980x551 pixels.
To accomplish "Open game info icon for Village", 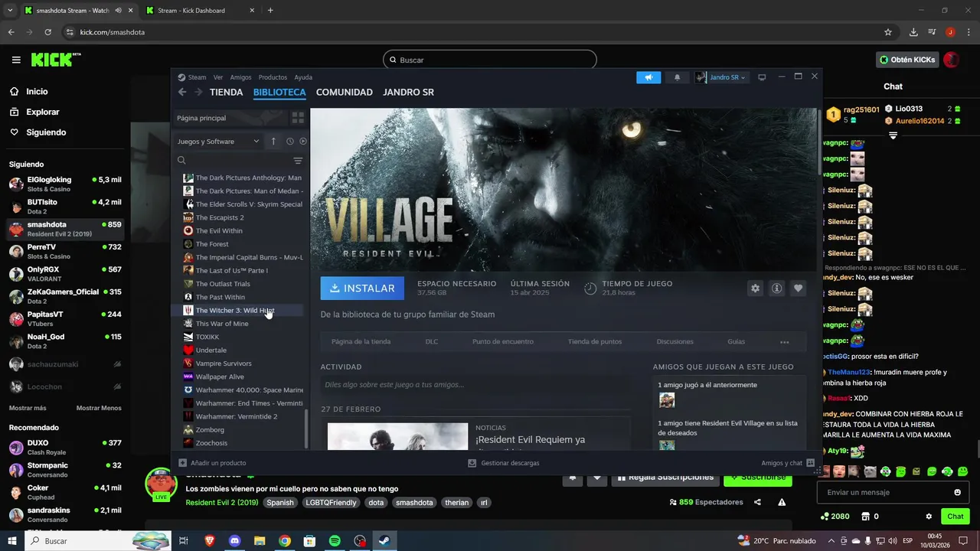I will click(x=777, y=289).
